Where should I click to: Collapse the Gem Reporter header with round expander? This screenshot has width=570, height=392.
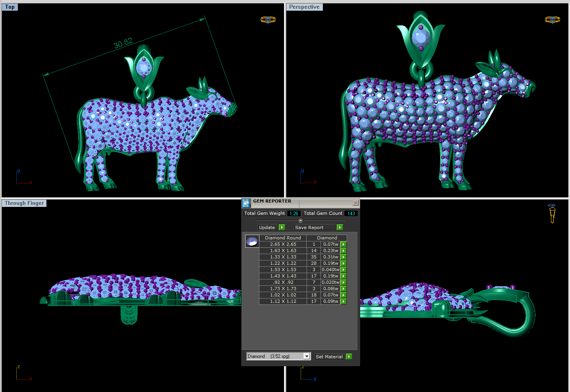coord(300,220)
